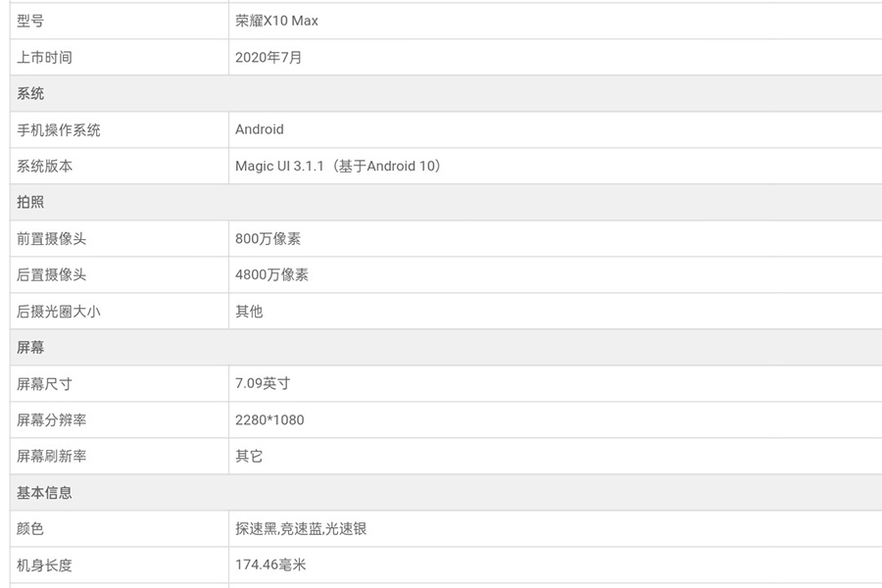This screenshot has height=588, width=882.
Task: Click the 系统 section header
Action: click(x=30, y=93)
